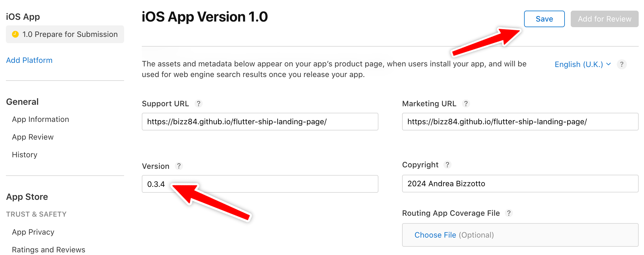The image size is (644, 255).
Task: Expand the language chevron arrow
Action: tap(609, 64)
